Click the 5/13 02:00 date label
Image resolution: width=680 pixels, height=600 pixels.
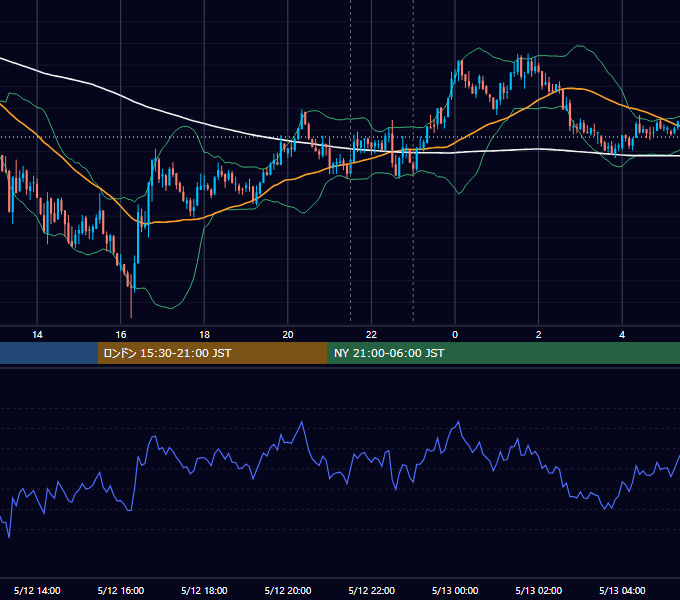(x=539, y=590)
